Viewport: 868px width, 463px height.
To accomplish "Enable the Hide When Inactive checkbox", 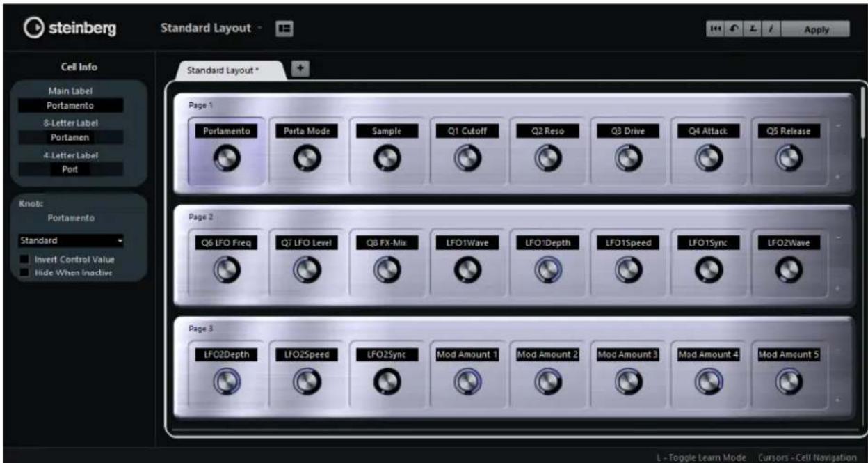I will [23, 272].
